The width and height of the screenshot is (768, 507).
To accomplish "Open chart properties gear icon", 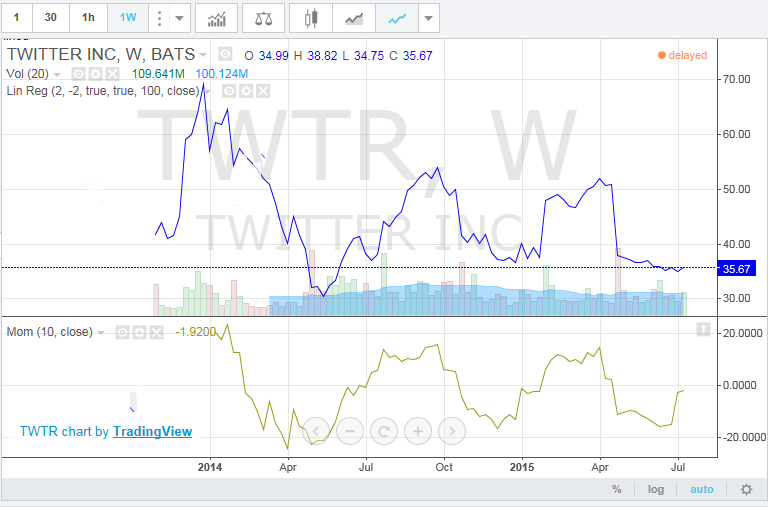I will coord(746,489).
